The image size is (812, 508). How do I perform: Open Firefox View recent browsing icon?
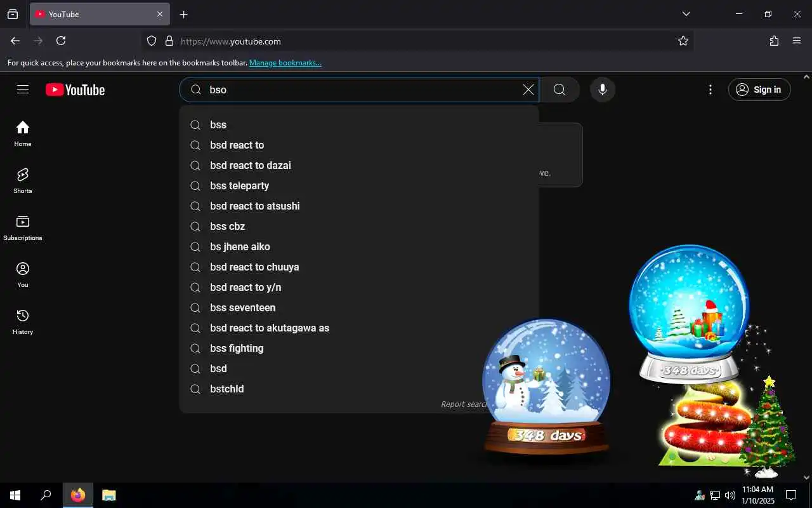click(x=13, y=14)
